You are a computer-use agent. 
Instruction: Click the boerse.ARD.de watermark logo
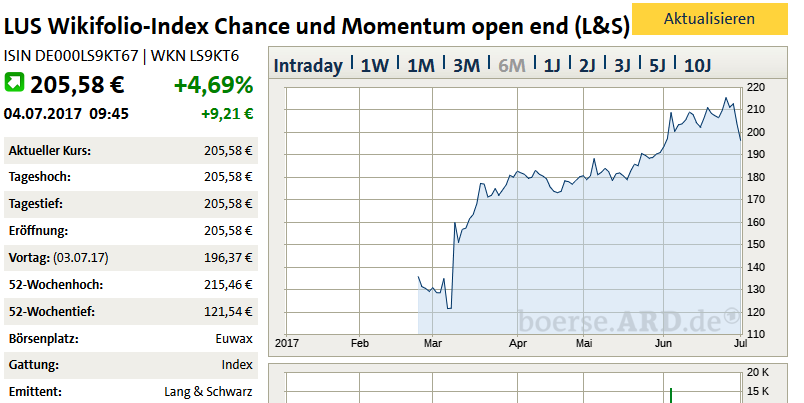(x=628, y=320)
